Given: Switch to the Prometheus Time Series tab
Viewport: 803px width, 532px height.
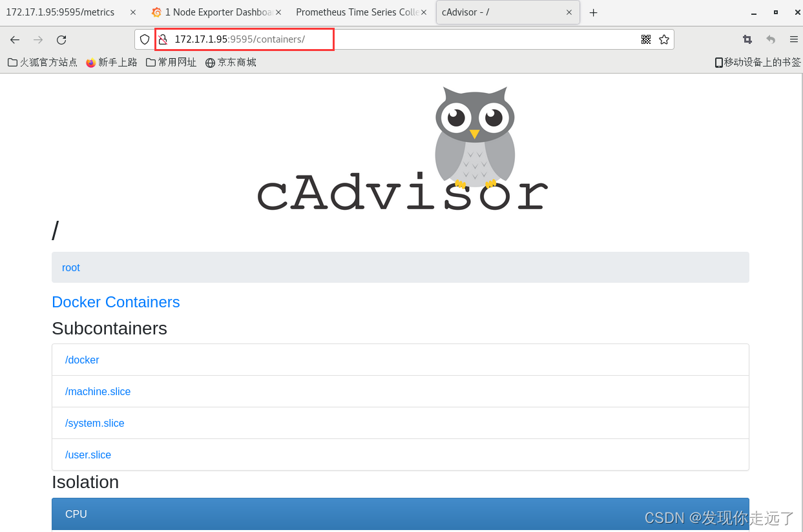Looking at the screenshot, I should pyautogui.click(x=357, y=12).
